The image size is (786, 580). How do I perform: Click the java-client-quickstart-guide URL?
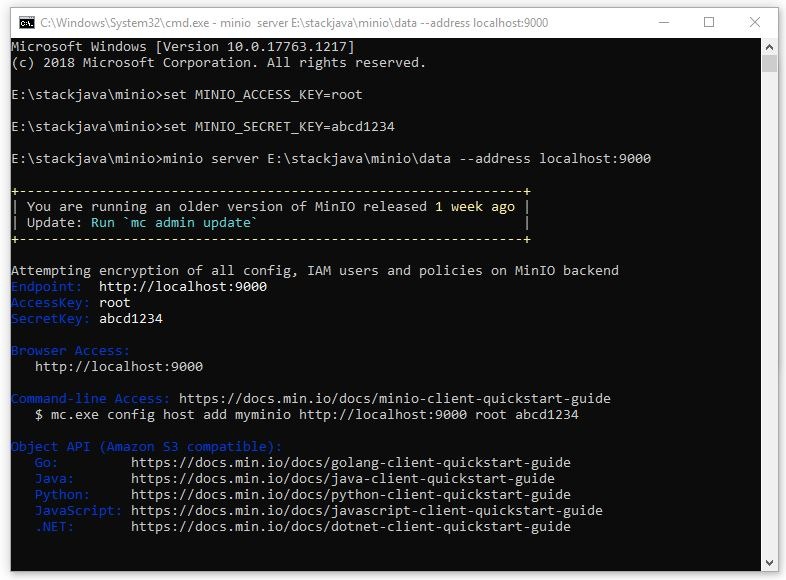[x=342, y=479]
